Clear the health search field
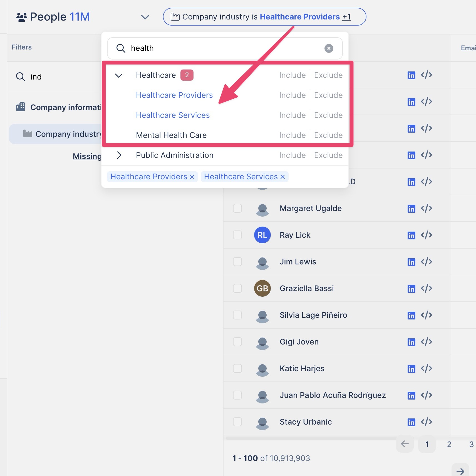Screen dimensions: 476x476 pos(329,48)
